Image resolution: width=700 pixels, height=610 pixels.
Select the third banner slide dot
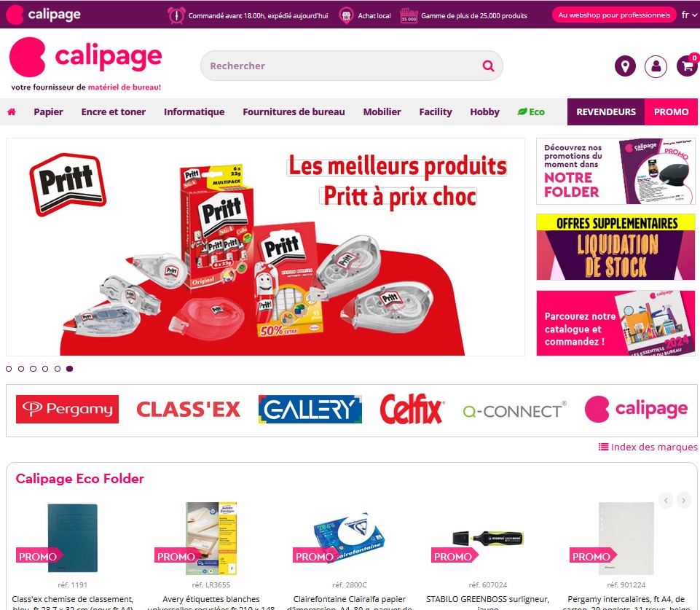pos(33,369)
